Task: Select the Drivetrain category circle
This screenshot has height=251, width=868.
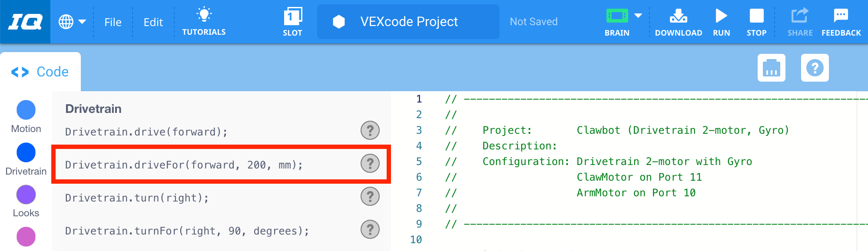Action: coord(26,152)
